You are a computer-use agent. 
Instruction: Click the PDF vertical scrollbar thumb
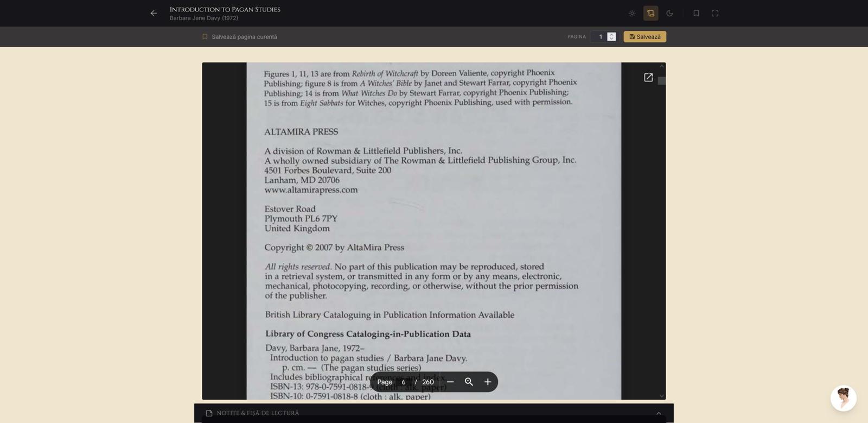tap(662, 81)
